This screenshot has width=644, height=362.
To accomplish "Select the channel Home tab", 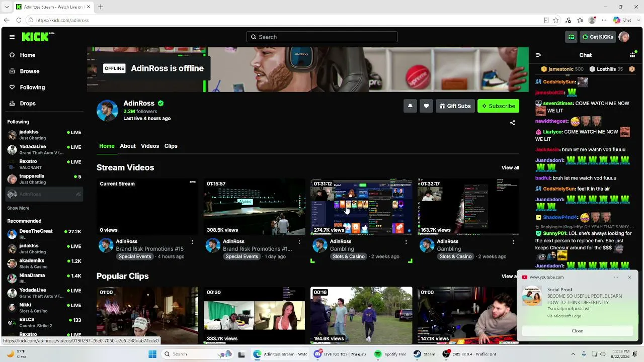I will click(x=107, y=146).
